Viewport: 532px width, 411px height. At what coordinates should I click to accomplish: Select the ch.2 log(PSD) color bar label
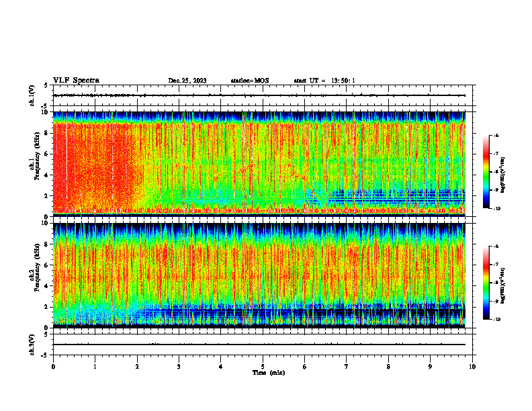503,285
